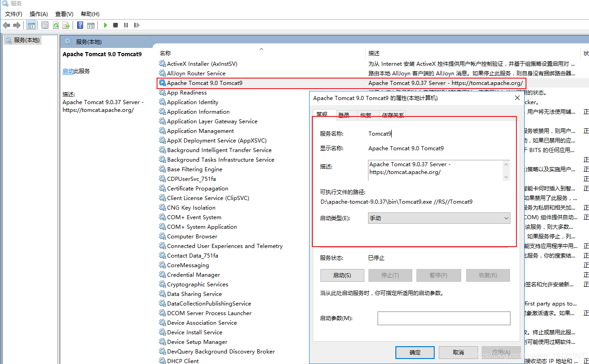Click the Export List toolbar icon
The width and height of the screenshot is (589, 364).
pos(66,26)
